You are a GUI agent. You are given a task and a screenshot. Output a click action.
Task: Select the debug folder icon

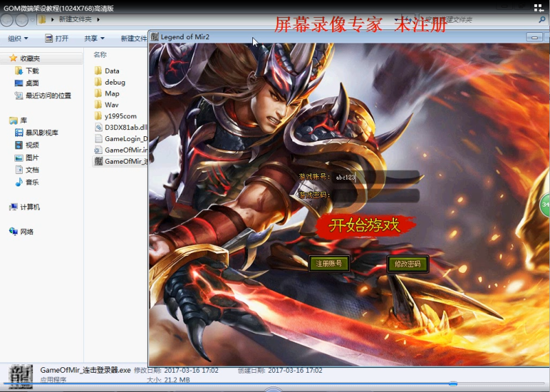tap(98, 82)
